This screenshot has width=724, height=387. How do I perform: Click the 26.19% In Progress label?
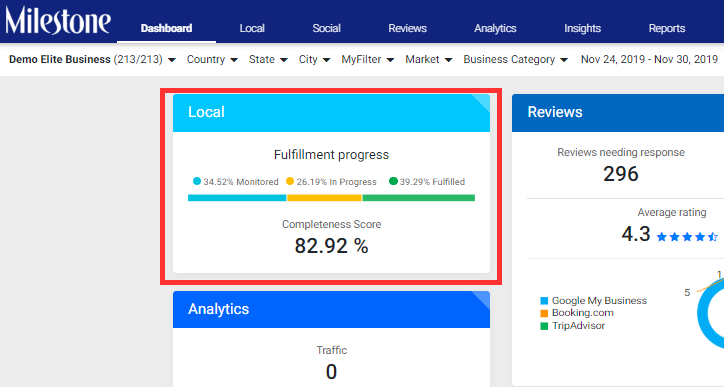click(x=336, y=182)
